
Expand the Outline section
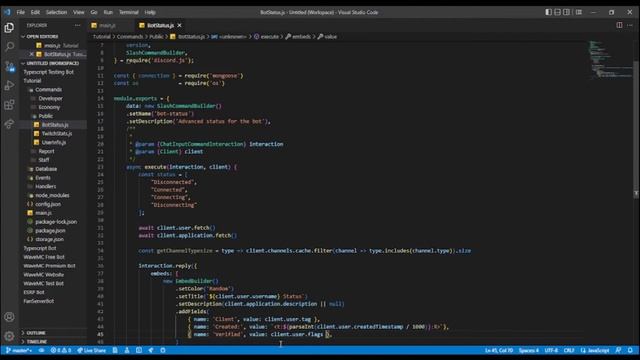tap(53, 333)
